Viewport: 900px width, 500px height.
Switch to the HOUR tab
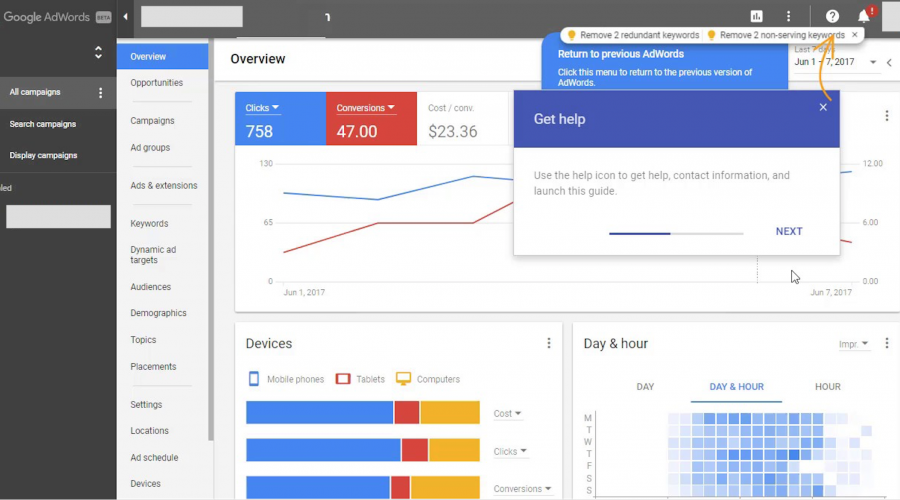point(828,387)
